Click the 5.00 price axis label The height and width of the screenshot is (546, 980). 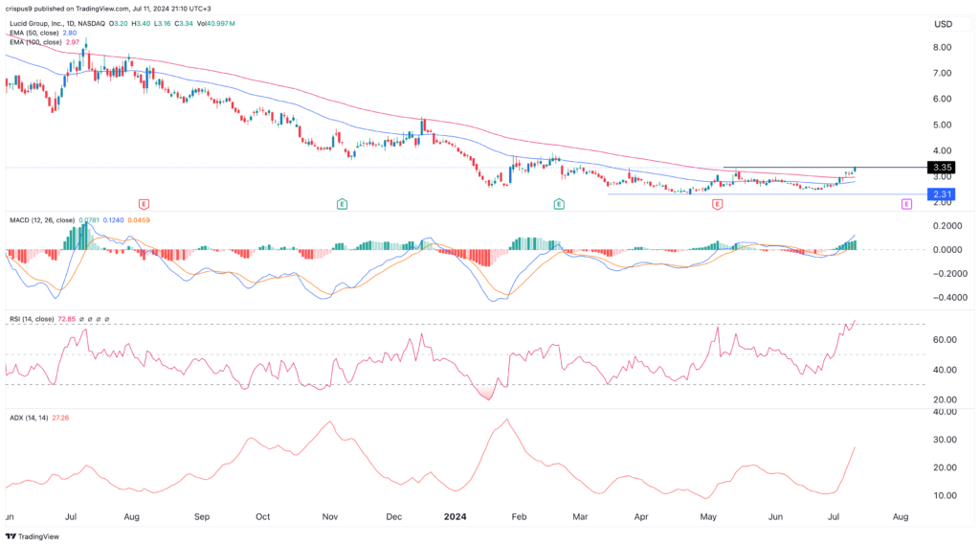tap(942, 125)
